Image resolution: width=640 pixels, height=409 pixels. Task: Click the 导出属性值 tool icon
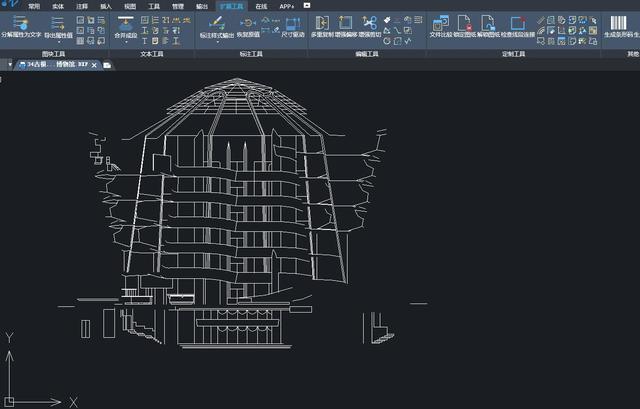(58, 23)
